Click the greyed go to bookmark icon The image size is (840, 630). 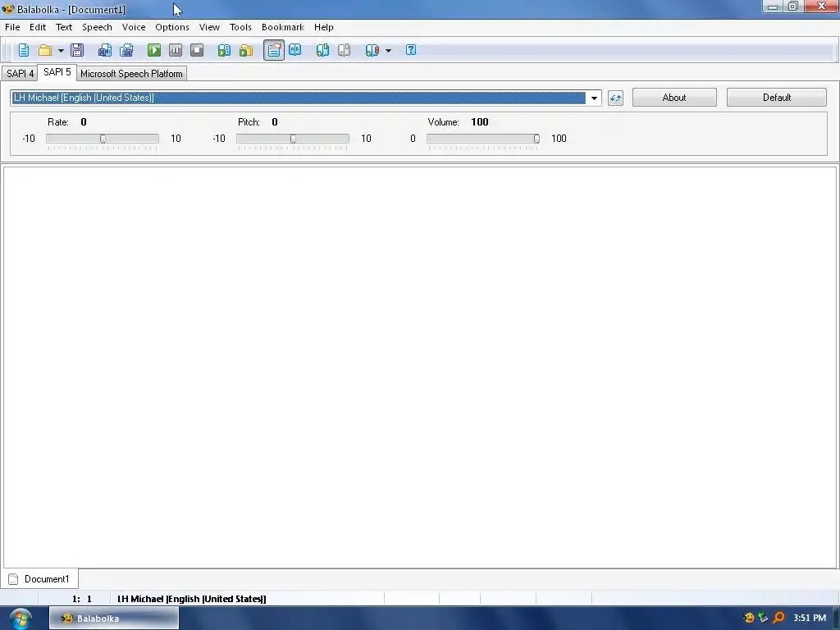pos(344,50)
